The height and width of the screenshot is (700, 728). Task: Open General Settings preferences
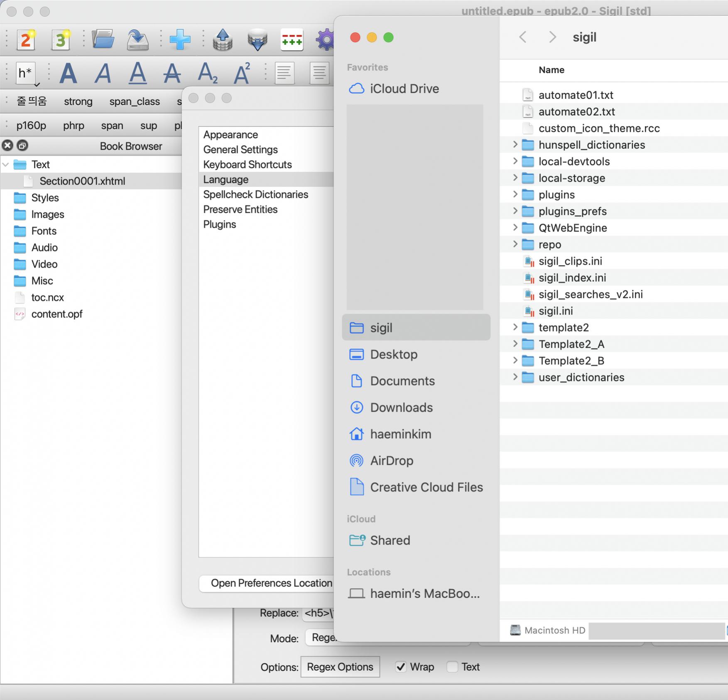coord(266,150)
